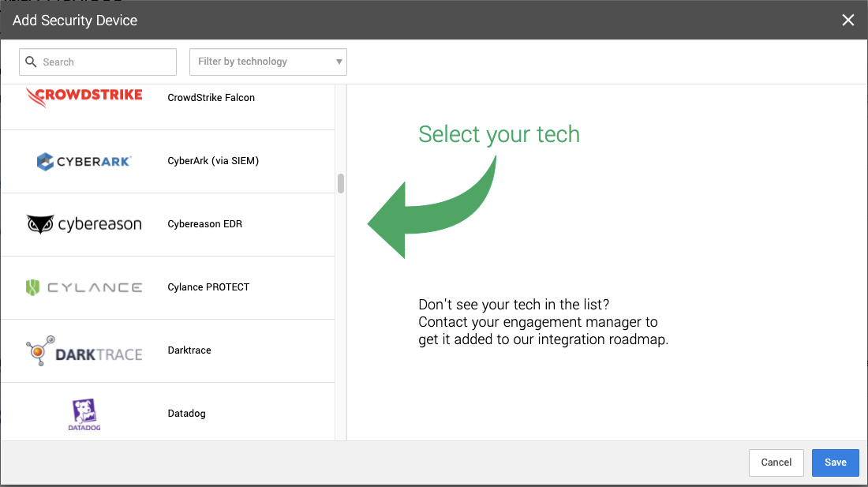The image size is (868, 487).
Task: Click the CrowdStrike logo
Action: (84, 97)
